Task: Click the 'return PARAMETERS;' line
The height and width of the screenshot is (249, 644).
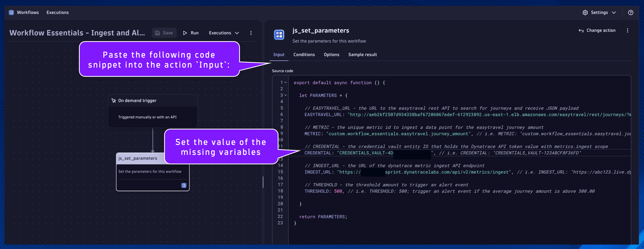Action: (323, 217)
